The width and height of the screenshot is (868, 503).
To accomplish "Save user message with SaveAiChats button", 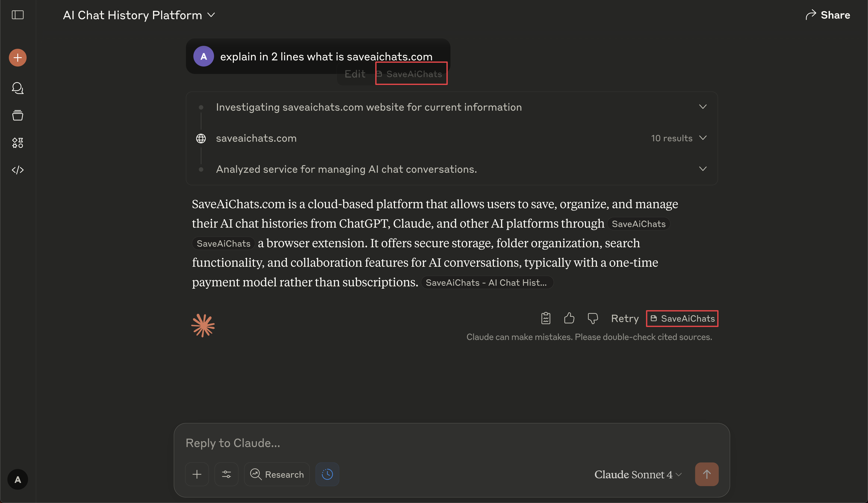I will pos(411,73).
